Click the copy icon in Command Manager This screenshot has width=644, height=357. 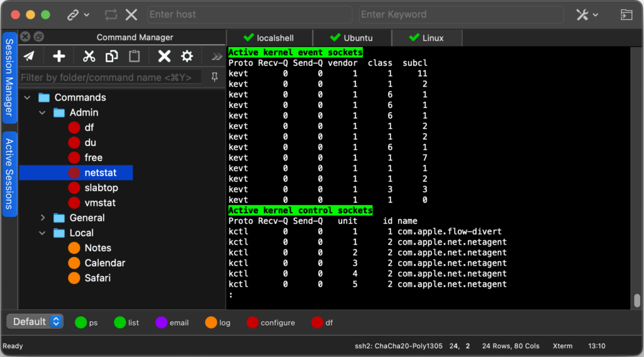click(x=111, y=57)
